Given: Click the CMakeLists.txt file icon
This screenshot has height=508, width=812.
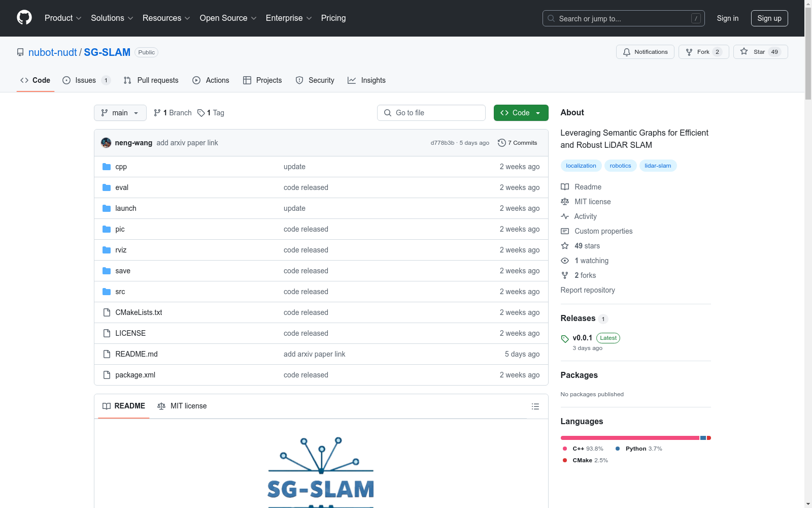Looking at the screenshot, I should [x=107, y=312].
